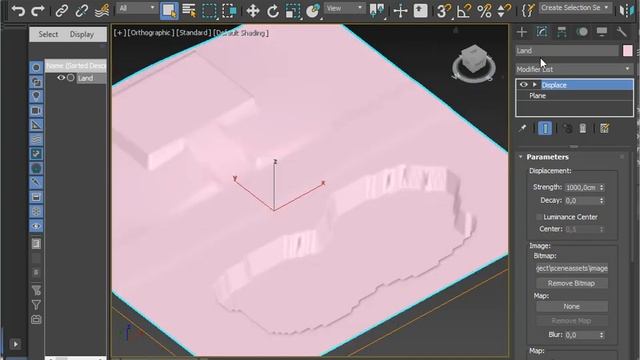Viewport: 640px width, 360px height.
Task: Switch to Display command panel tab
Action: (x=602, y=32)
